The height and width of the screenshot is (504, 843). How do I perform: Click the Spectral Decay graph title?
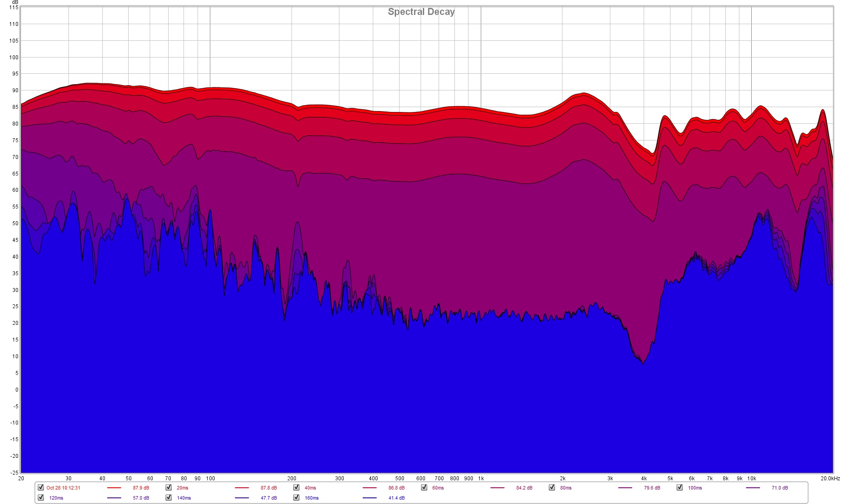[x=421, y=12]
